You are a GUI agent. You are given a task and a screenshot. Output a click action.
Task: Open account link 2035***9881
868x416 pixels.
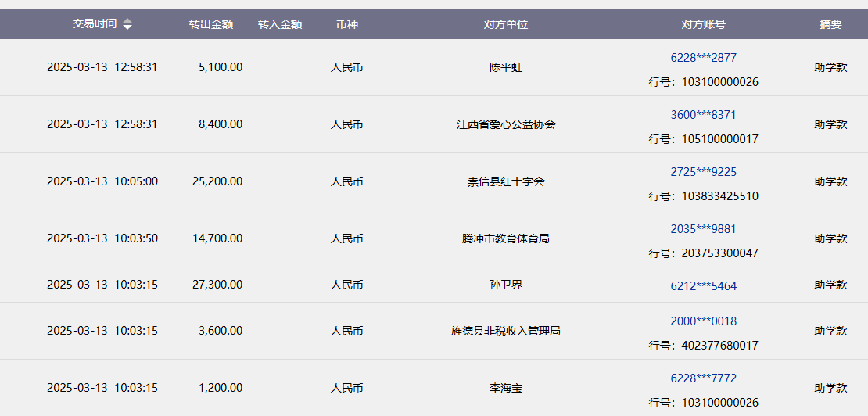point(703,229)
